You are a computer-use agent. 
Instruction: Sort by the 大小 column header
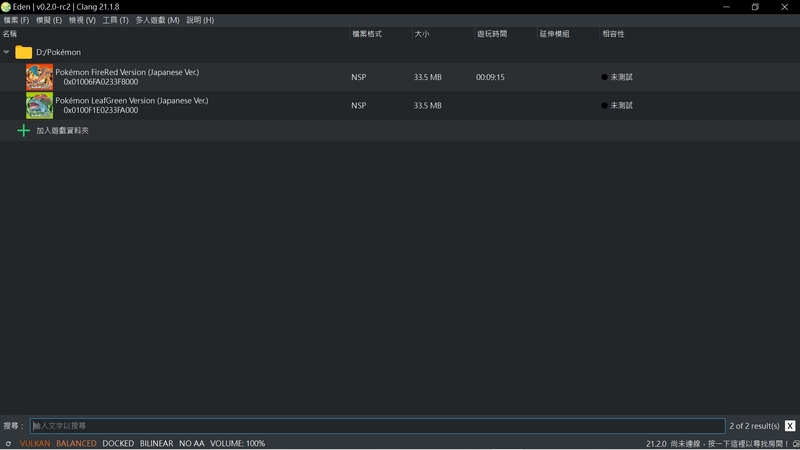coord(422,34)
